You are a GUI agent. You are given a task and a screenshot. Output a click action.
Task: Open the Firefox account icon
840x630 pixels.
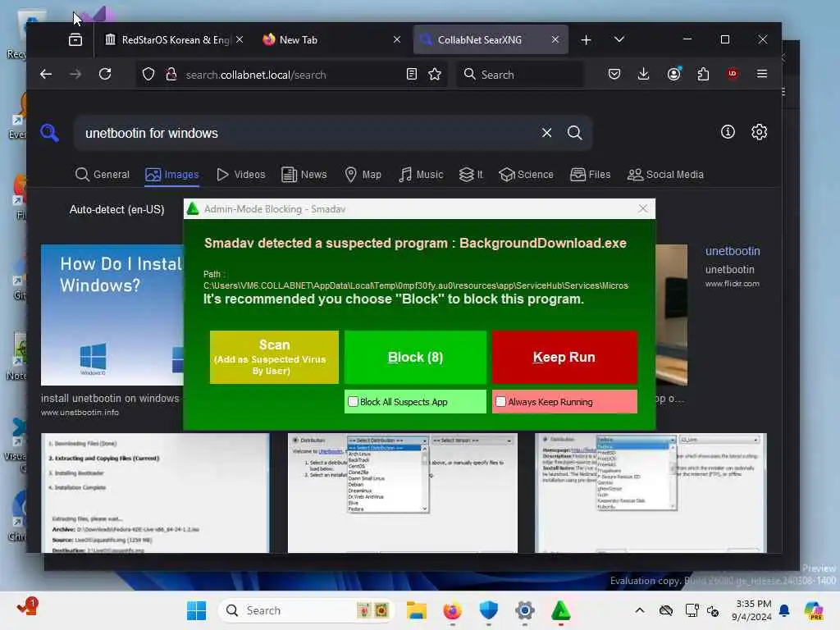pos(674,74)
